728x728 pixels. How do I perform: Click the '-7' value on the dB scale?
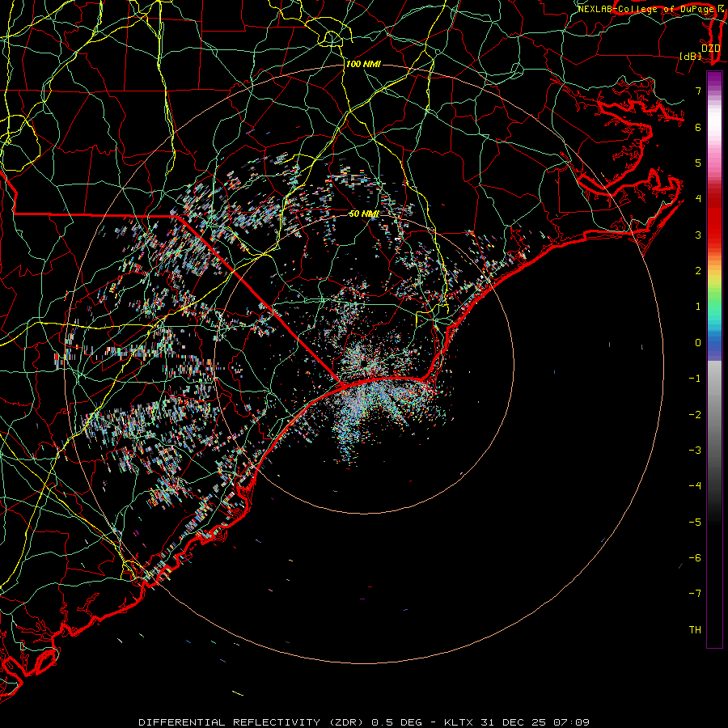(695, 594)
